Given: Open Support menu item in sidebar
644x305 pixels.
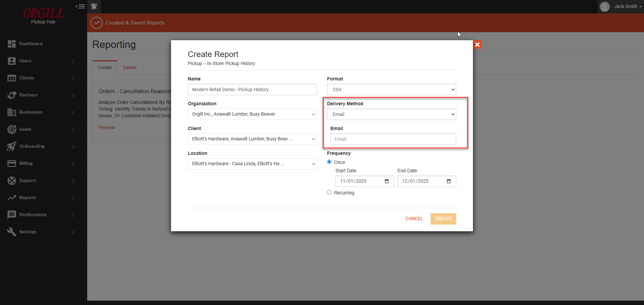Looking at the screenshot, I should (44, 181).
